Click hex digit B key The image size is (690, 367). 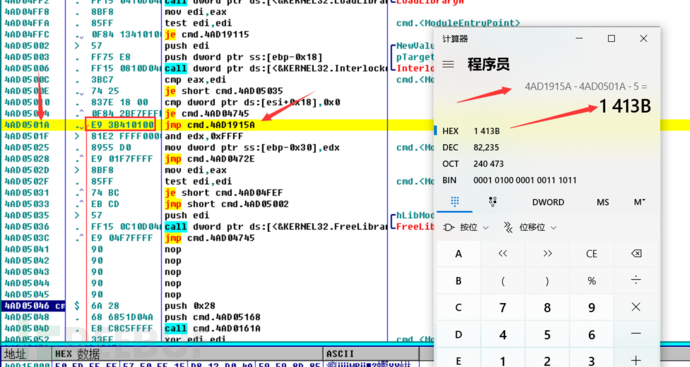458,280
